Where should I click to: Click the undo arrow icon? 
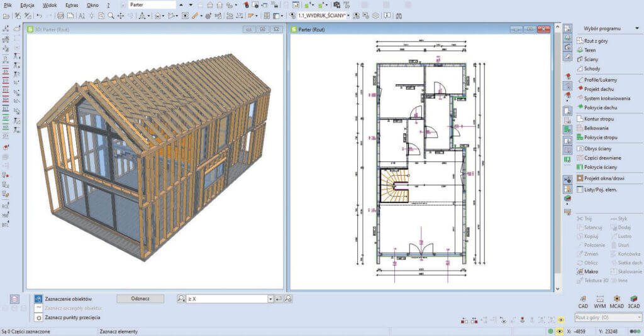pyautogui.click(x=39, y=16)
